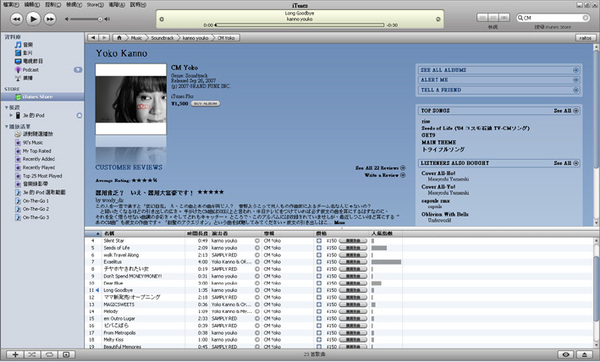
Task: Open the Help menu
Action: point(137,5)
